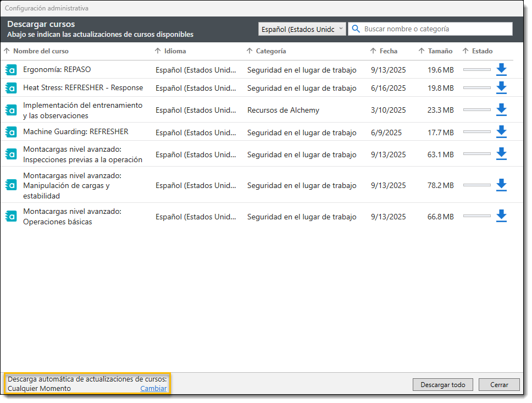
Task: Sort courses by Fecha header
Action: coord(388,51)
